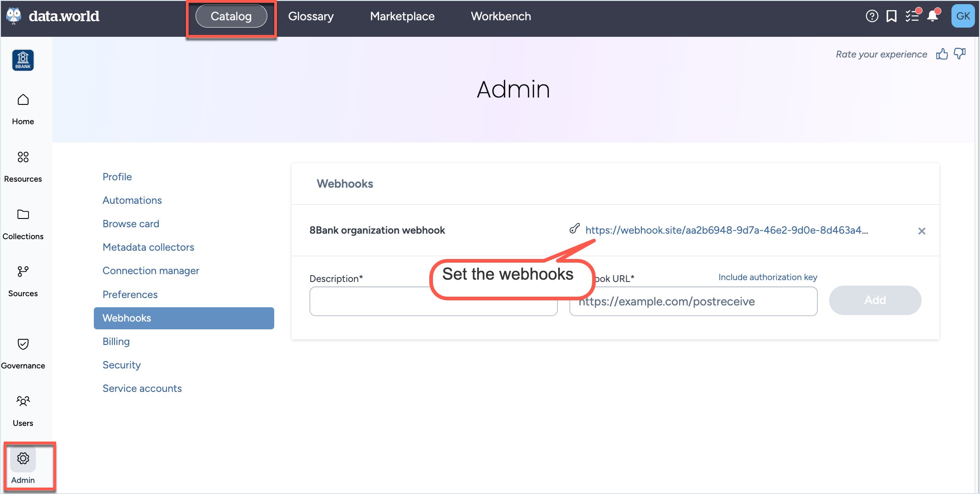
Task: Click the thumbs down rating icon
Action: [x=960, y=54]
